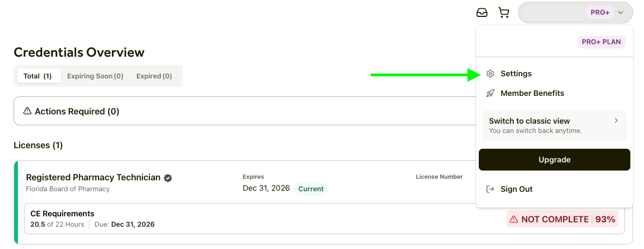The height and width of the screenshot is (249, 644).
Task: Click the verified badge beside Registered Pharmacy Technician
Action: 168,178
